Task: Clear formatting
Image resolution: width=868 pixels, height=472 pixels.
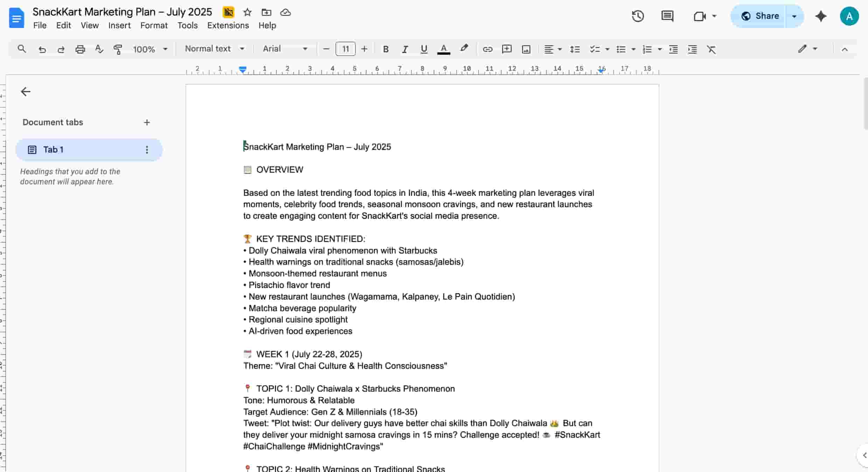Action: tap(711, 49)
